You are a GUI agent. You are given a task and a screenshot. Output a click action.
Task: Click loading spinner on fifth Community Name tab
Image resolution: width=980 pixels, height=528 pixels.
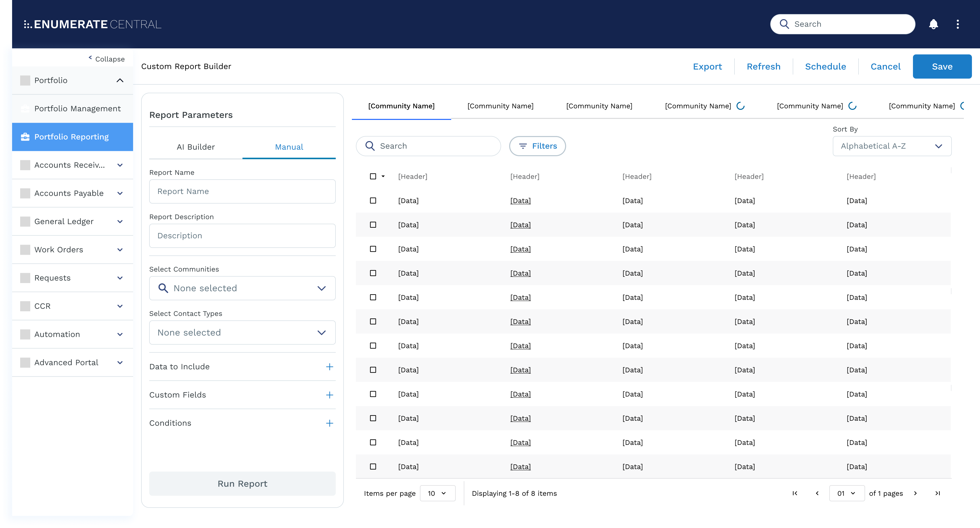tap(852, 106)
